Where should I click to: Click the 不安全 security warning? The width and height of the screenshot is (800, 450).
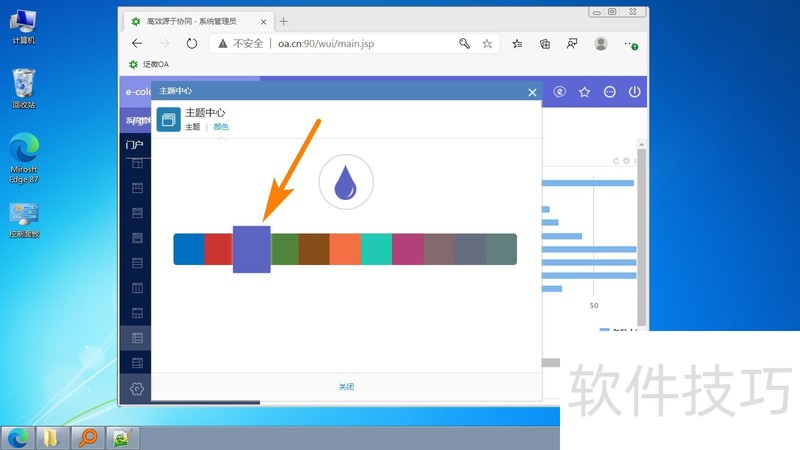[241, 43]
